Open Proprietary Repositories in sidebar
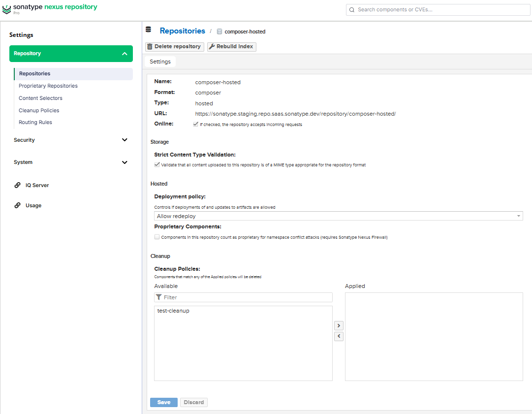The width and height of the screenshot is (532, 414). point(48,86)
